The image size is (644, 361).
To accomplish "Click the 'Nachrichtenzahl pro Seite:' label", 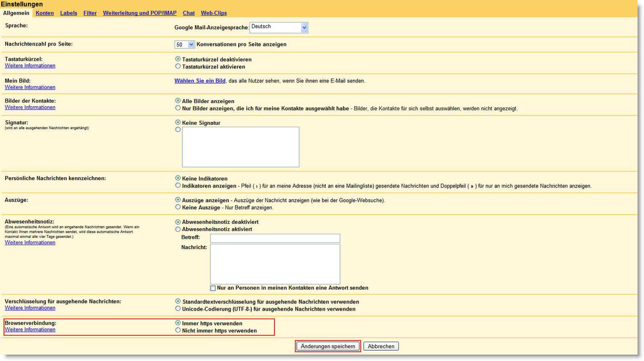I will point(39,44).
